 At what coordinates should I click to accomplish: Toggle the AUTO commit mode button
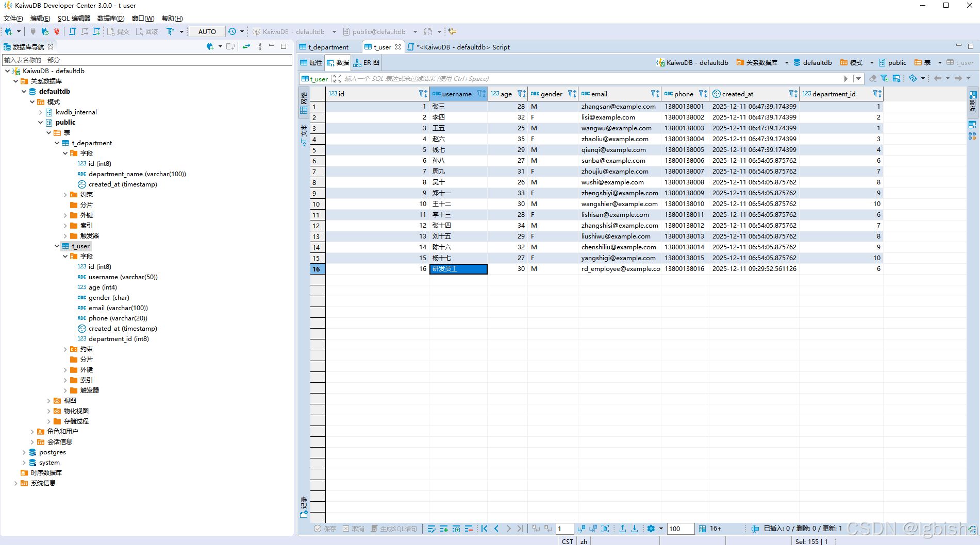point(207,31)
